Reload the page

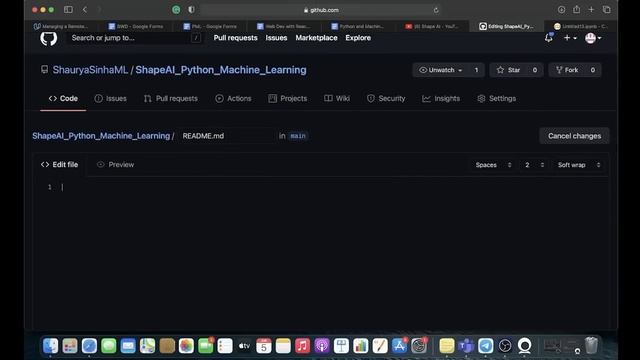coord(436,10)
